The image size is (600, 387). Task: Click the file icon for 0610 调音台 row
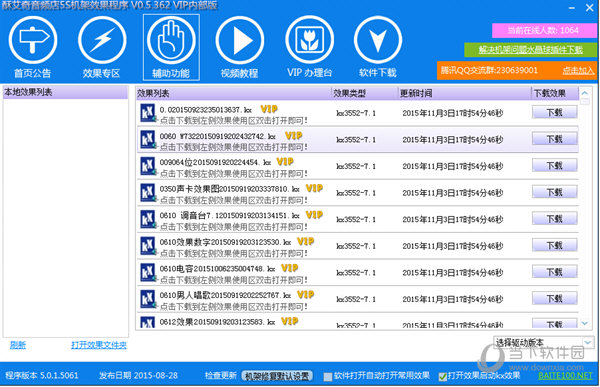click(x=148, y=219)
